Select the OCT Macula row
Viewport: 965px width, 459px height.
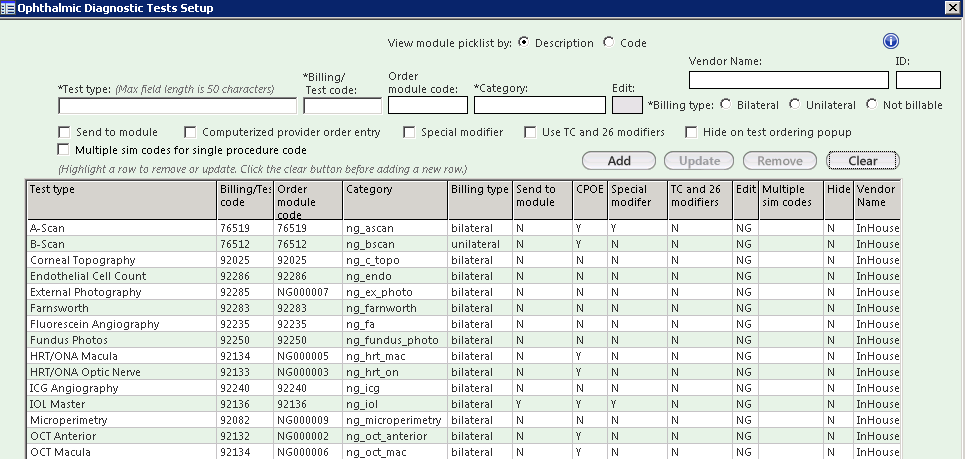tap(463, 452)
